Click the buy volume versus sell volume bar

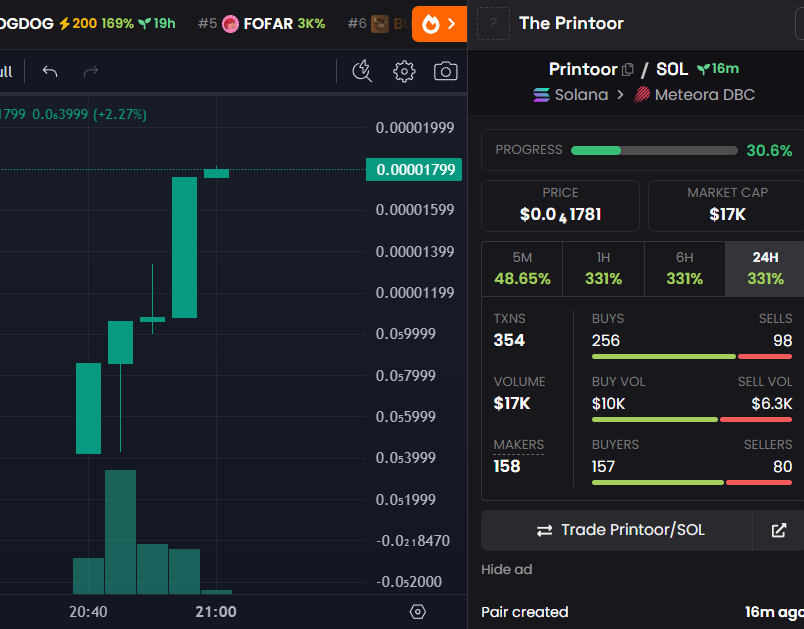(692, 419)
